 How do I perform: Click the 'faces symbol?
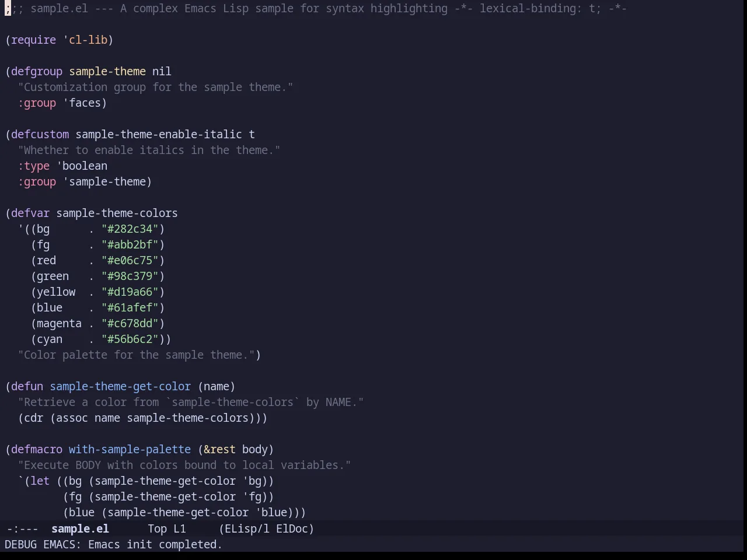(82, 103)
